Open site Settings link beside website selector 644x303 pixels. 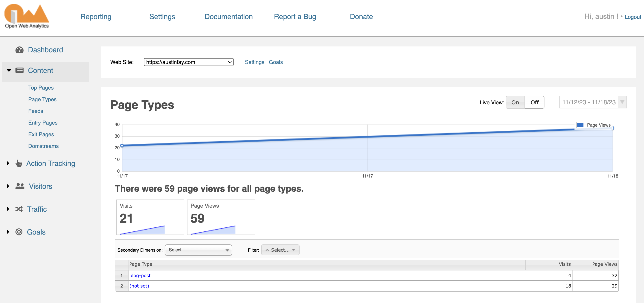[x=254, y=62]
